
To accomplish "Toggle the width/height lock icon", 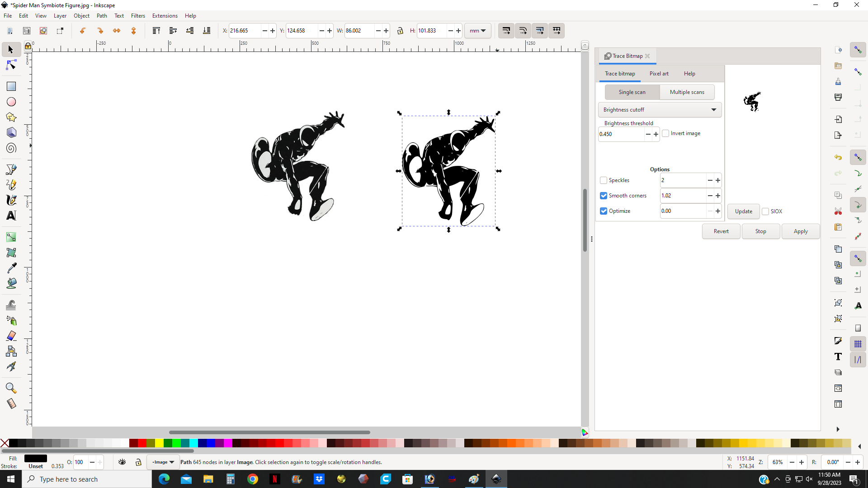I will (x=400, y=31).
